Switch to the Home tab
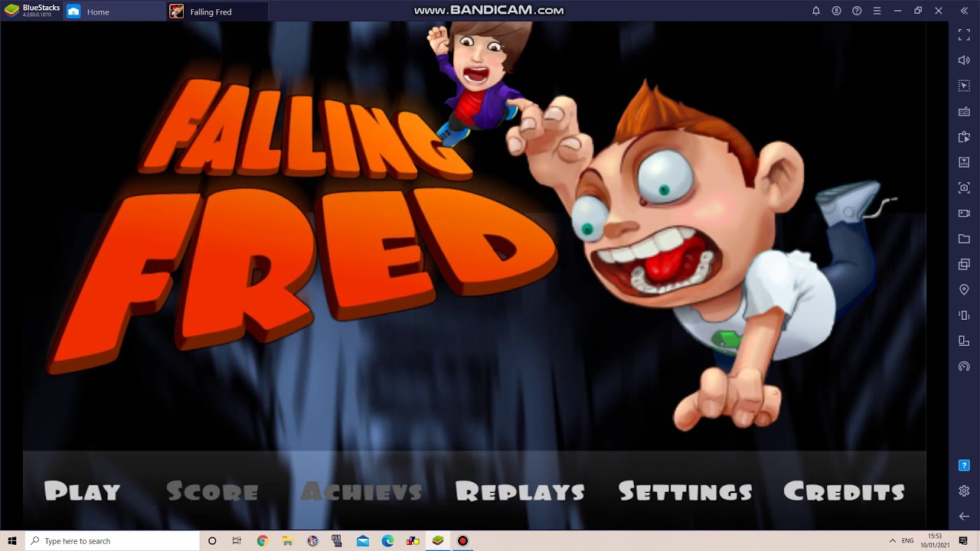The height and width of the screenshot is (551, 980). [x=115, y=11]
